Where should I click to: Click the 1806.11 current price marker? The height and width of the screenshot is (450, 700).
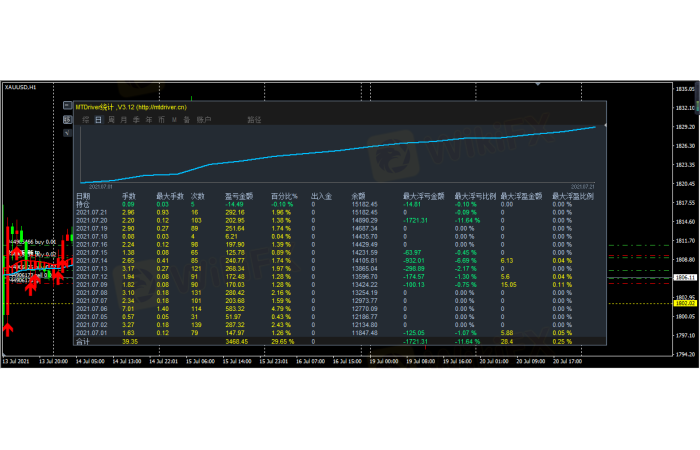(x=686, y=278)
